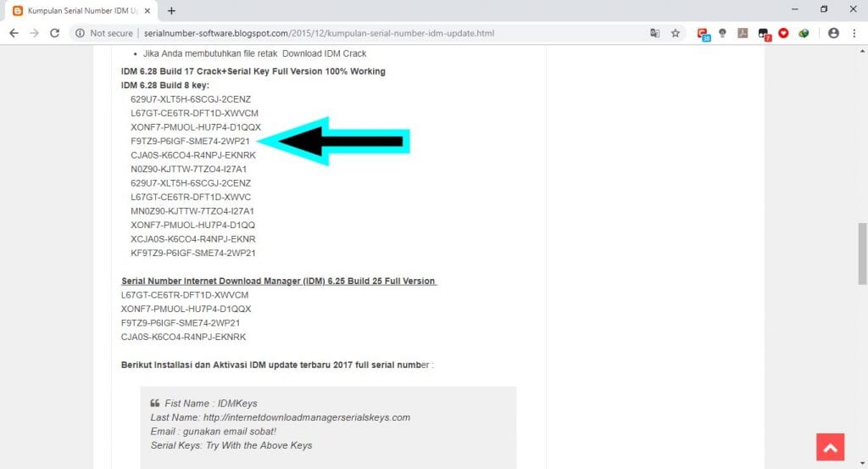
Task: Click the key XCJA0S-K6CO4-R4NPJ-EKNR
Action: (x=192, y=239)
